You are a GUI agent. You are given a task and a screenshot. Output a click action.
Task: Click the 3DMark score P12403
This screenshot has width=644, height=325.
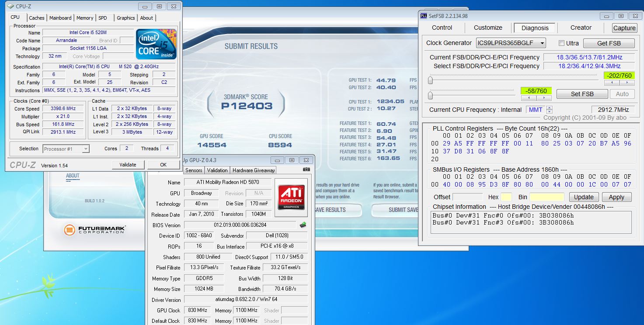(247, 106)
